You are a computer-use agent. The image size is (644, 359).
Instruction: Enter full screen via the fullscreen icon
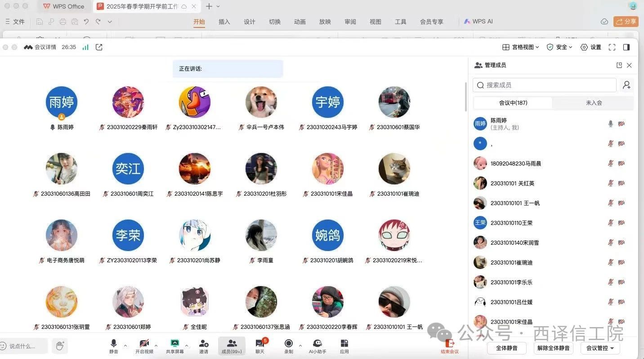pyautogui.click(x=612, y=47)
